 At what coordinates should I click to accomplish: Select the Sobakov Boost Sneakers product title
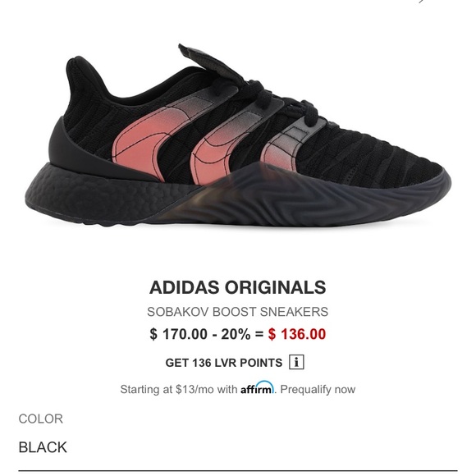pos(238,312)
